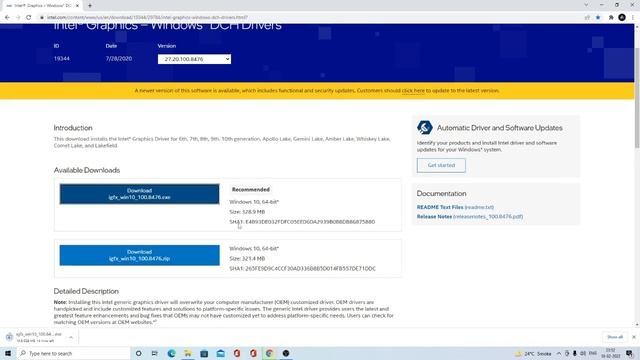Open the Chrome extensions puzzle icon
This screenshot has height=360, width=640.
[x=611, y=17]
